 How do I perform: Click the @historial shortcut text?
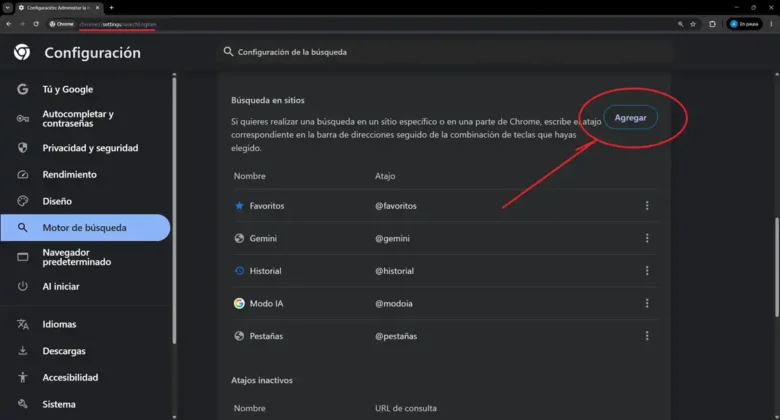pyautogui.click(x=394, y=271)
